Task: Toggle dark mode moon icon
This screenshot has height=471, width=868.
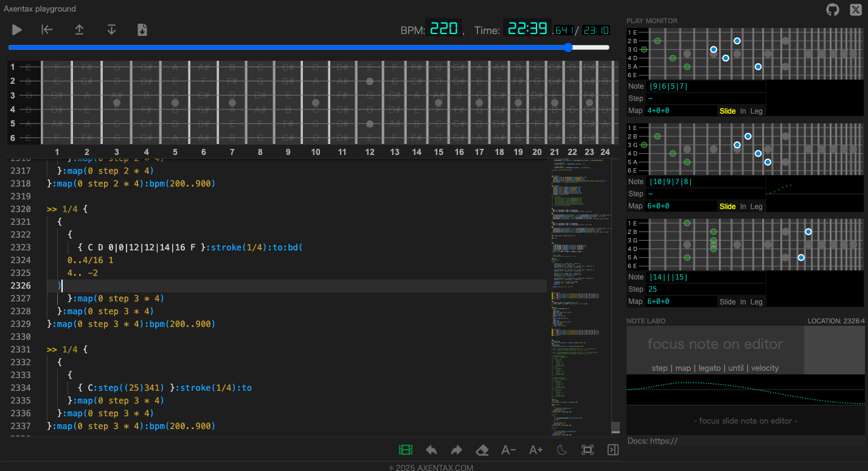Action: tap(562, 450)
